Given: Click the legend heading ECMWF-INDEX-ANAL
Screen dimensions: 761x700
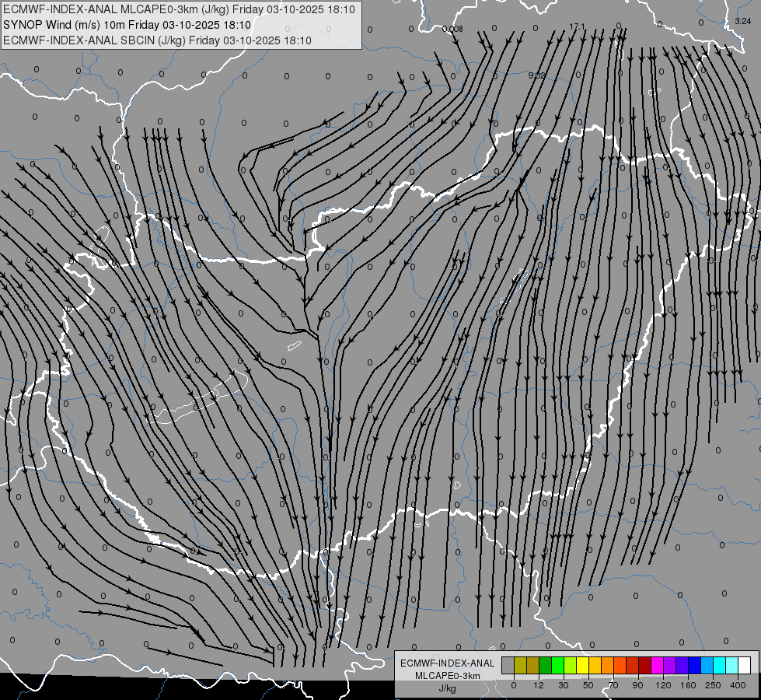Looking at the screenshot, I should [447, 663].
